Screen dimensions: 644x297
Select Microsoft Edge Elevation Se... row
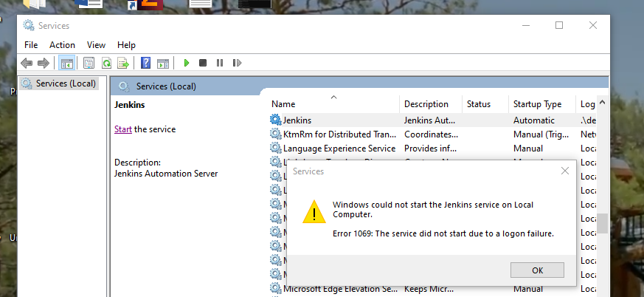tap(432, 289)
